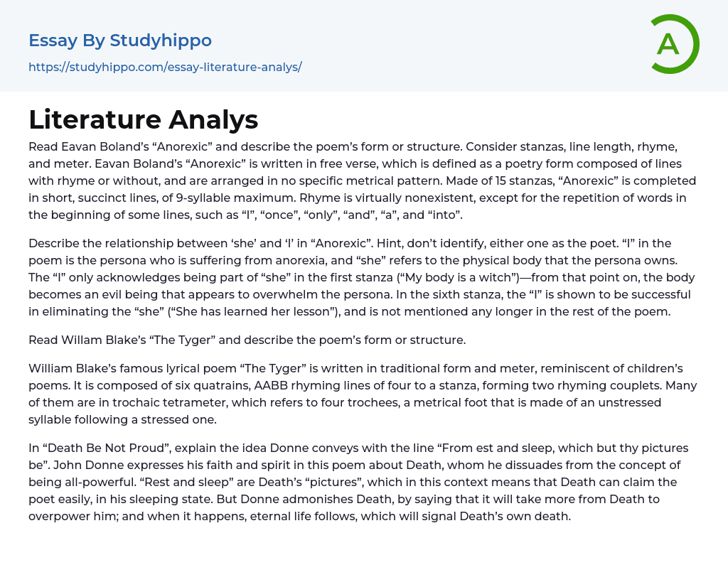Image resolution: width=728 pixels, height=565 pixels.
Task: Click the line "Read Willam Blake's The Tyger"
Action: tap(247, 340)
